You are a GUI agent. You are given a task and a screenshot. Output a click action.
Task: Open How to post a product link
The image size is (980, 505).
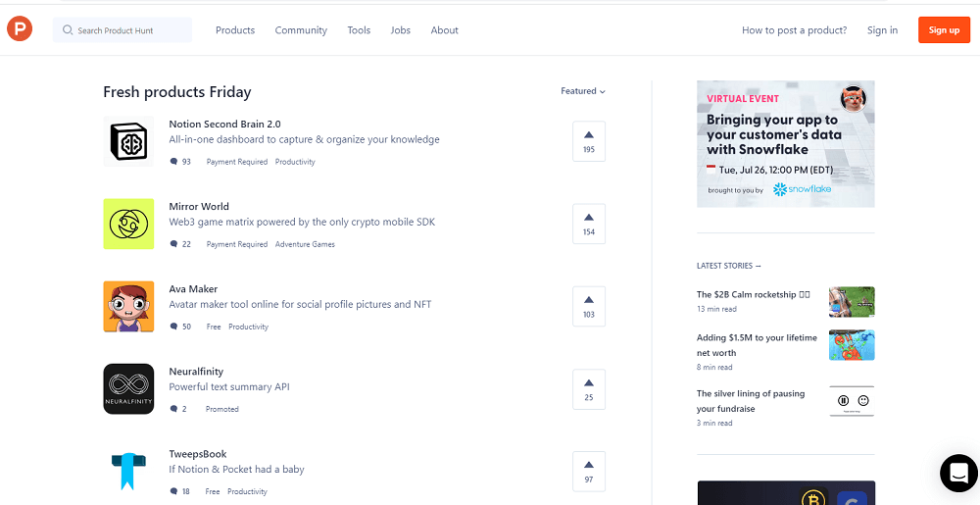coord(795,30)
